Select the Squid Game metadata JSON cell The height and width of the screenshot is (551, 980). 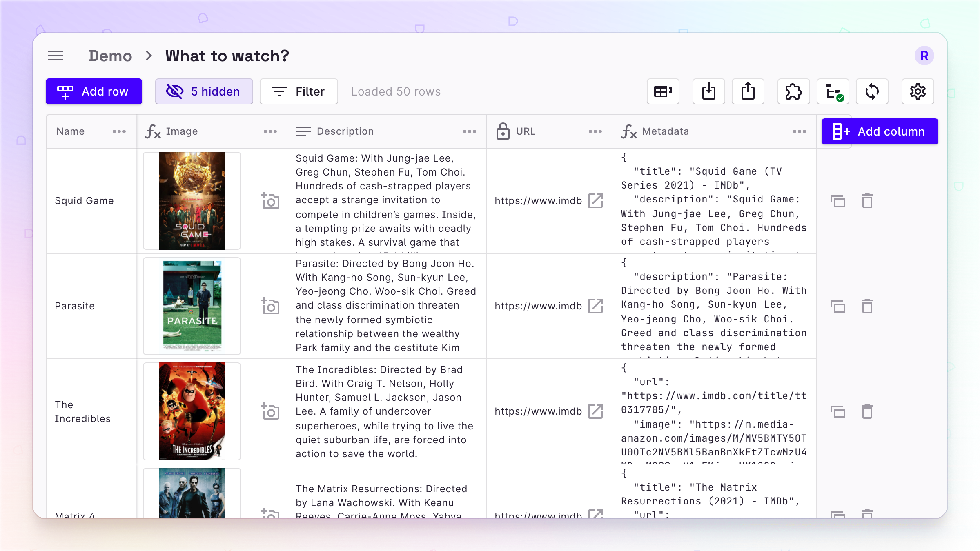coord(714,201)
